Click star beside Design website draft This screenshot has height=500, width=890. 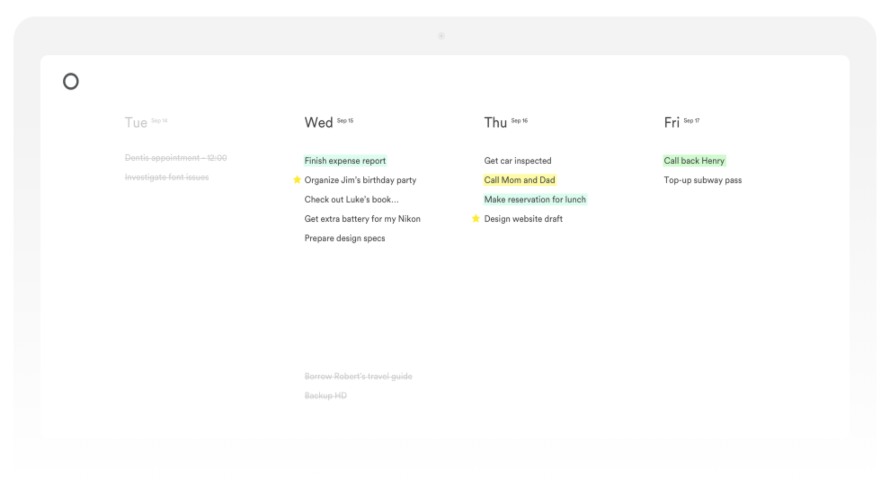(x=476, y=219)
